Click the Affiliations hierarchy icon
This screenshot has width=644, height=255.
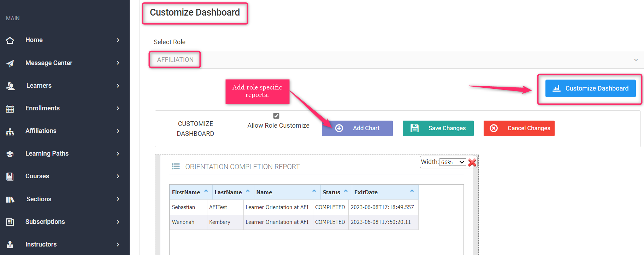tap(10, 132)
